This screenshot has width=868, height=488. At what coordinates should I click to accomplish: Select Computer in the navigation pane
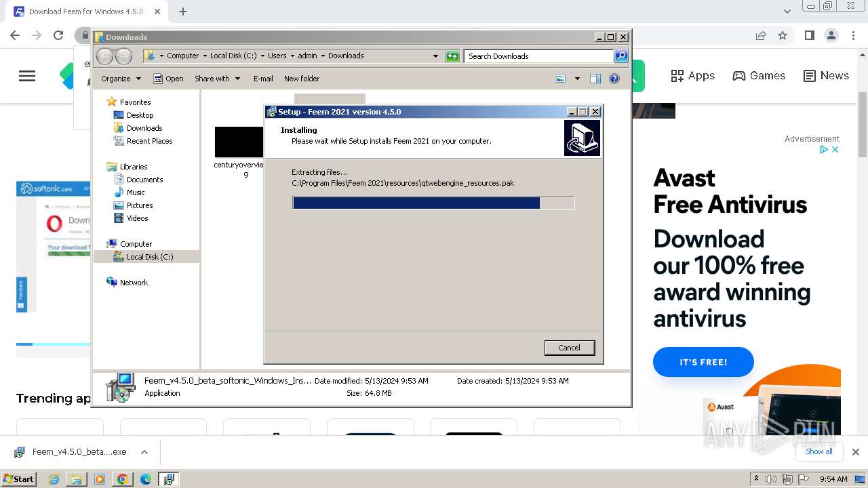tap(136, 244)
